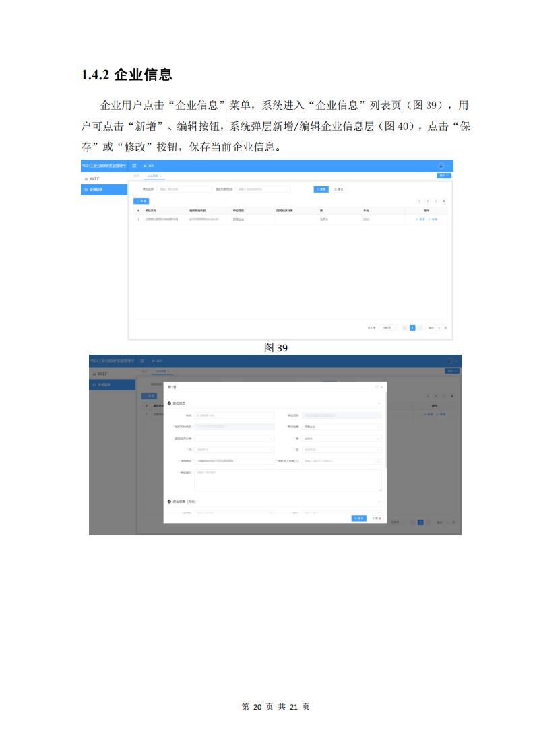Collapse the 单位信息 section in 新增 dialog
535x756 pixels.
click(x=379, y=403)
